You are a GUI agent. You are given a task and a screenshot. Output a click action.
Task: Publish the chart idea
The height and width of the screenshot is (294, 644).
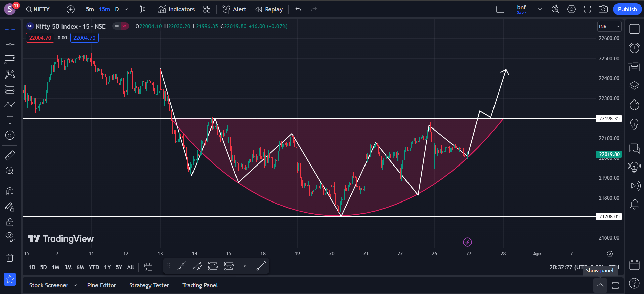627,9
